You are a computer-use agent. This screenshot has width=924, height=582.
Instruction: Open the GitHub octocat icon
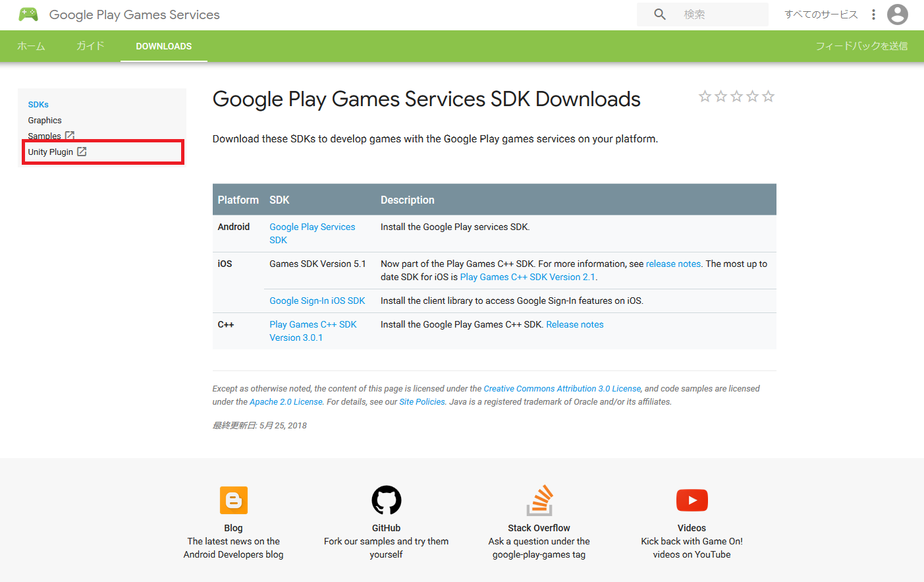click(x=387, y=500)
